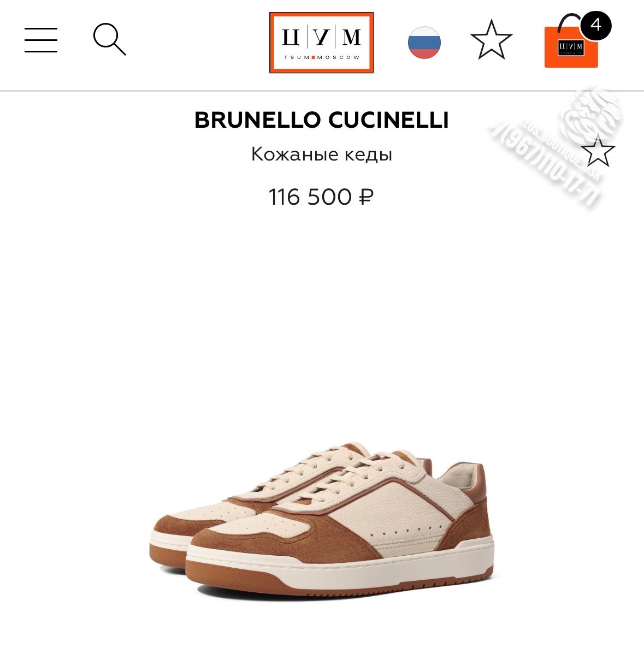Click the small ЦУМ label on the shopping bag
The image size is (644, 654).
point(571,47)
